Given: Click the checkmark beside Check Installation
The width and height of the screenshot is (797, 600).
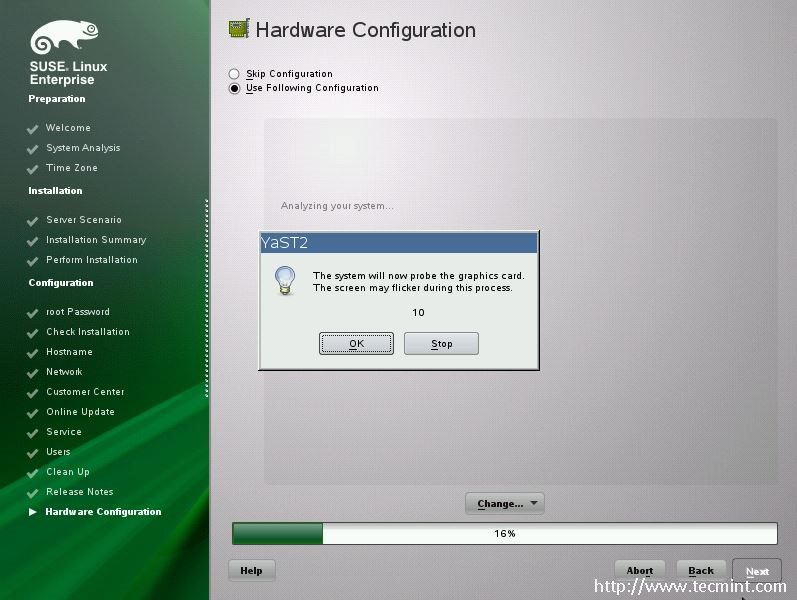Looking at the screenshot, I should tap(33, 333).
